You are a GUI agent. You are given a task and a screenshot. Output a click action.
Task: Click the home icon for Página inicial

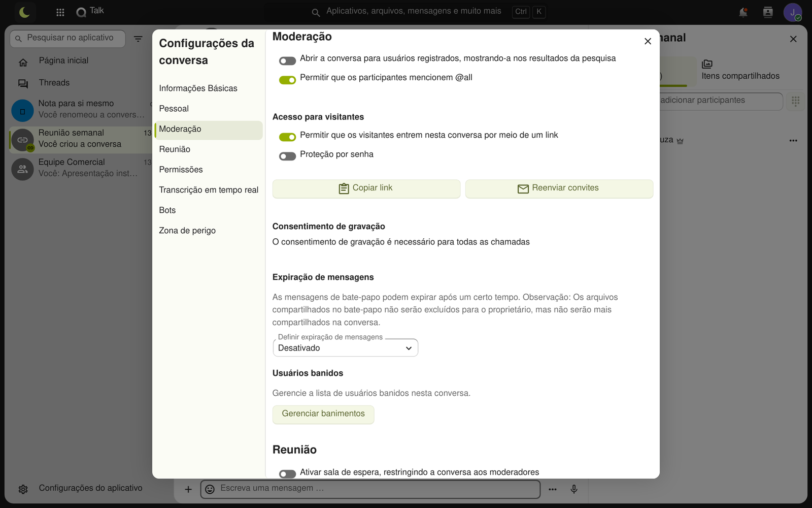point(23,62)
